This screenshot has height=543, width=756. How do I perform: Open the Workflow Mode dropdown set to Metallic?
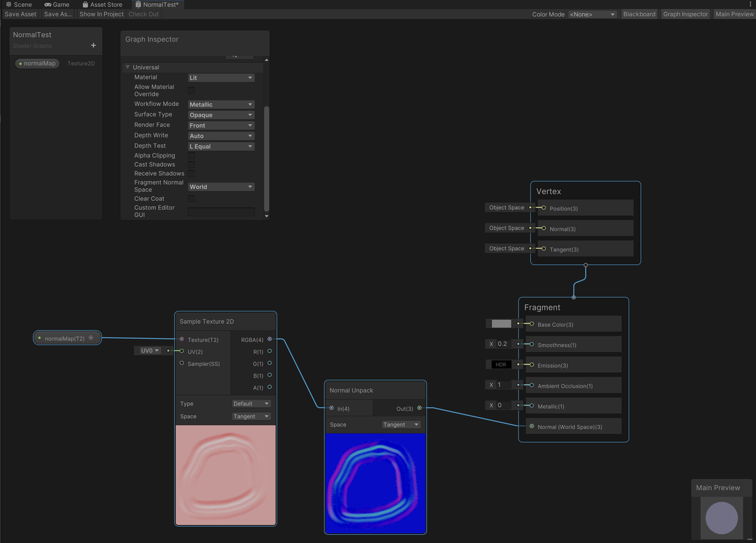pyautogui.click(x=220, y=103)
